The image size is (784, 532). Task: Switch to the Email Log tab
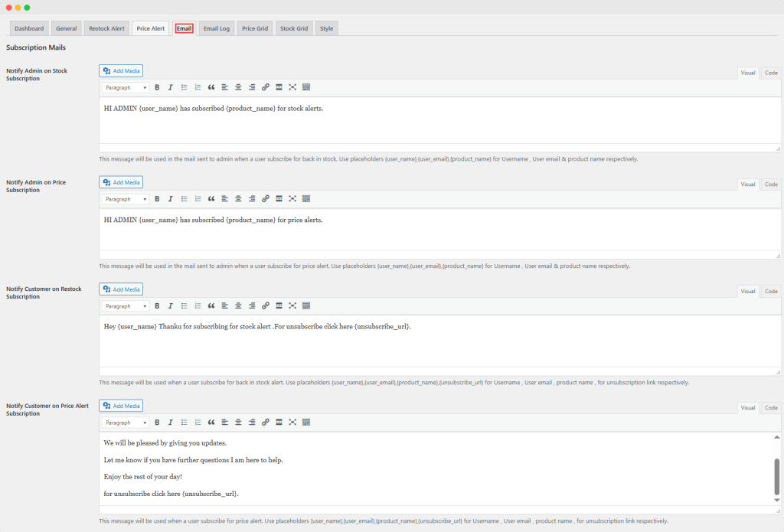click(x=216, y=28)
